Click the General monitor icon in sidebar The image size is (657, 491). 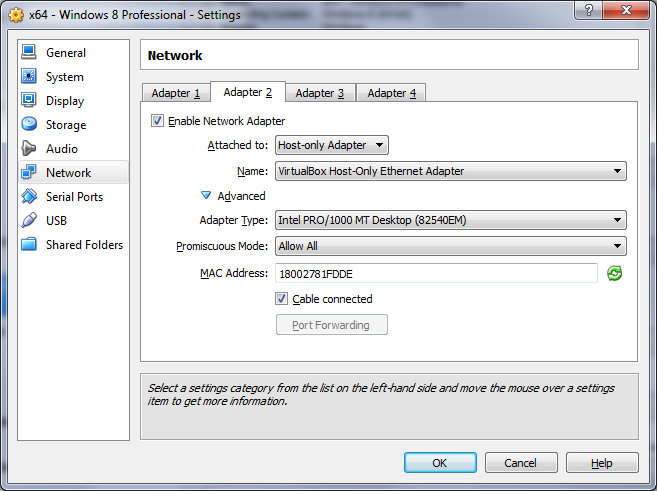[x=28, y=52]
